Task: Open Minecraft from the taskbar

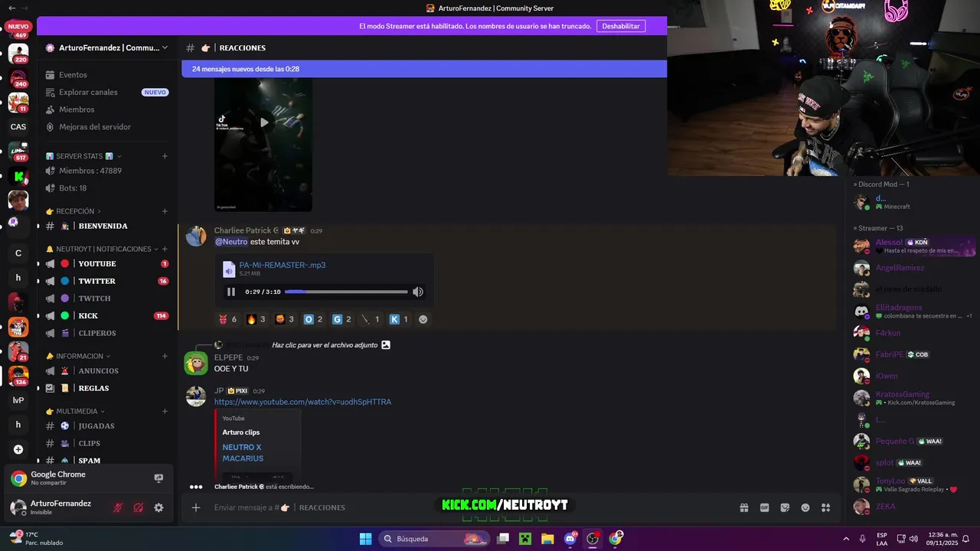Action: (x=525, y=539)
